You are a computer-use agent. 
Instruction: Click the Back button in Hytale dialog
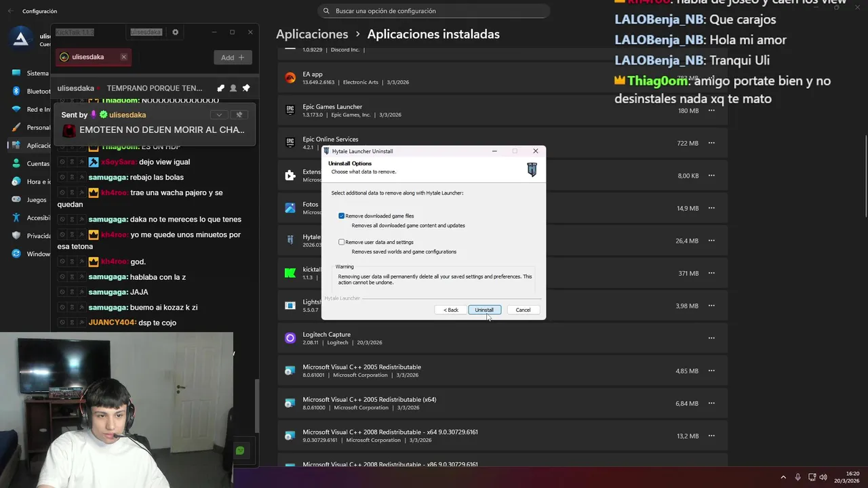click(x=450, y=310)
